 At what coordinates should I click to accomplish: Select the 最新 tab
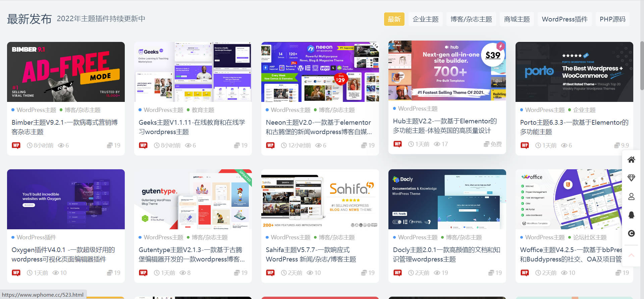click(394, 19)
